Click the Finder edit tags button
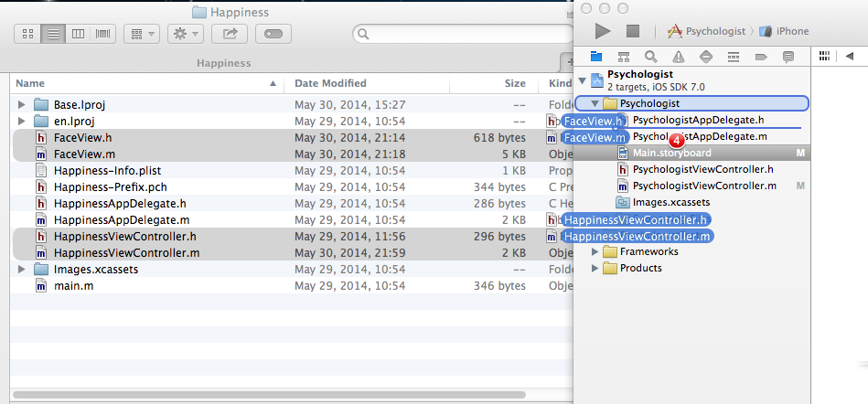This screenshot has width=868, height=404. coord(273,35)
